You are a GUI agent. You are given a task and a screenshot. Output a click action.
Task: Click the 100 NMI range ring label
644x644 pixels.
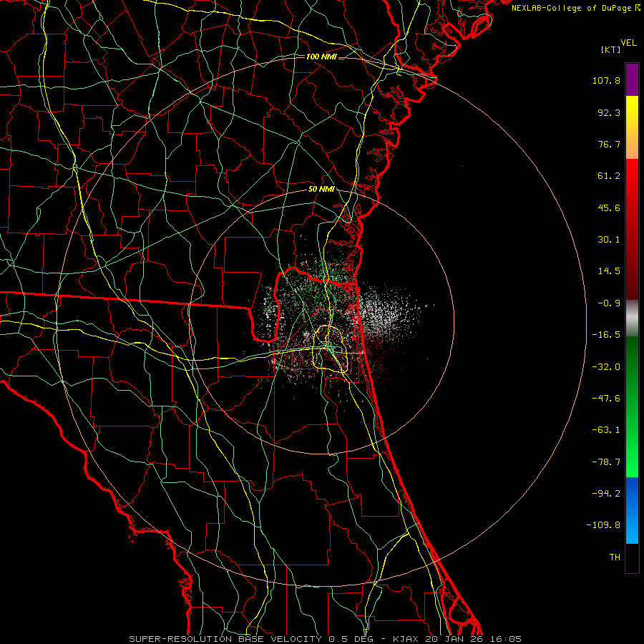tap(321, 57)
